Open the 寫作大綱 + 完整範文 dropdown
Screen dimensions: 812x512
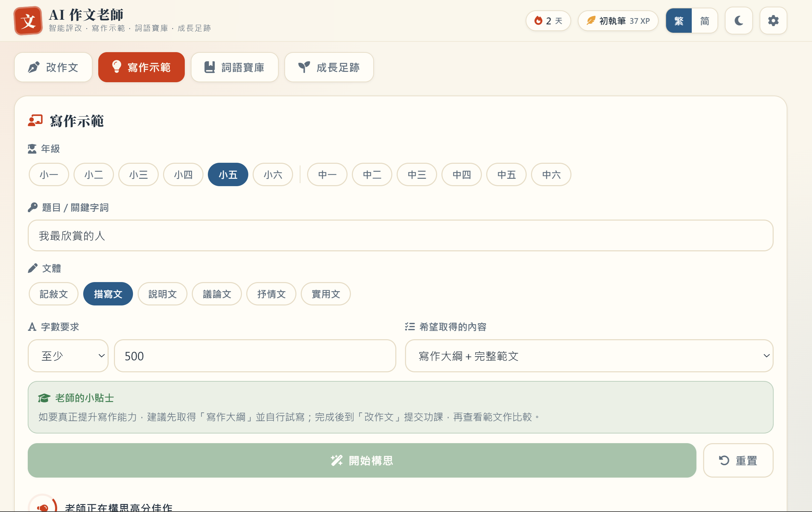click(x=589, y=356)
